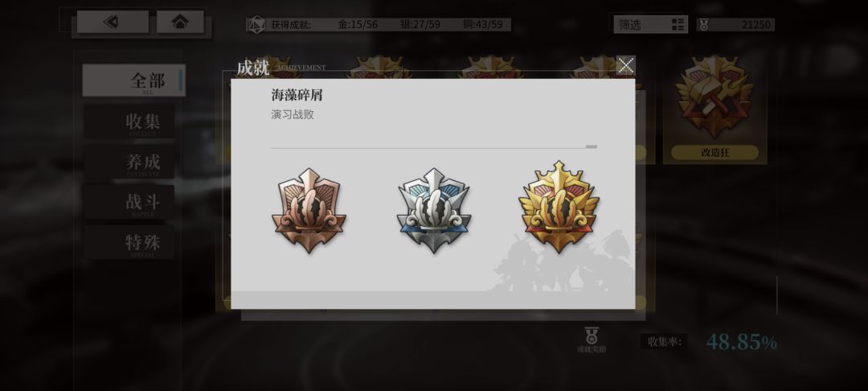Image resolution: width=868 pixels, height=391 pixels.
Task: Open the 养成 category tab
Action: tap(129, 163)
